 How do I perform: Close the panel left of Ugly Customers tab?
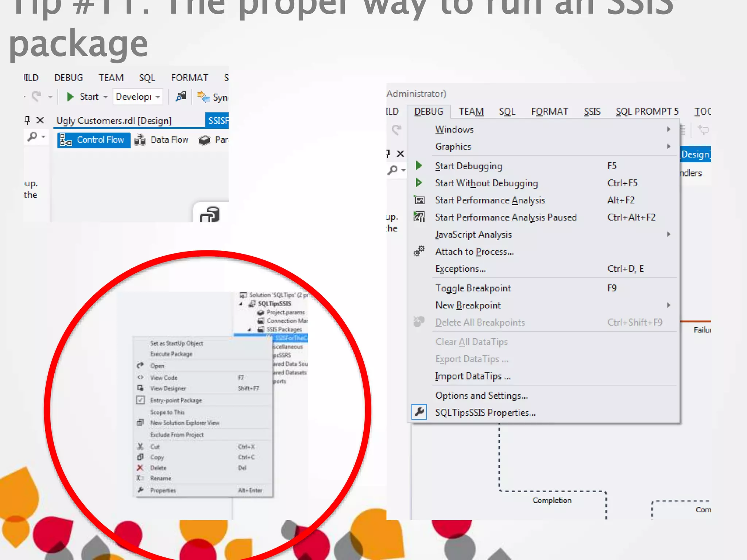pos(40,120)
